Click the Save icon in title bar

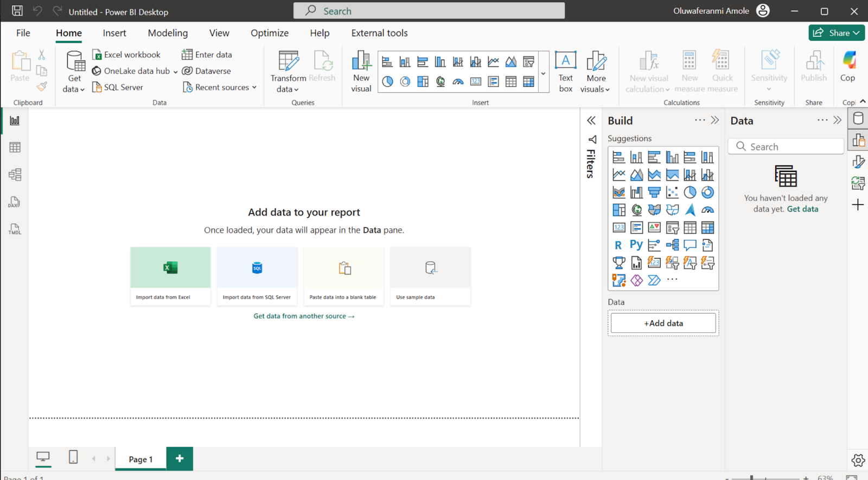tap(17, 11)
